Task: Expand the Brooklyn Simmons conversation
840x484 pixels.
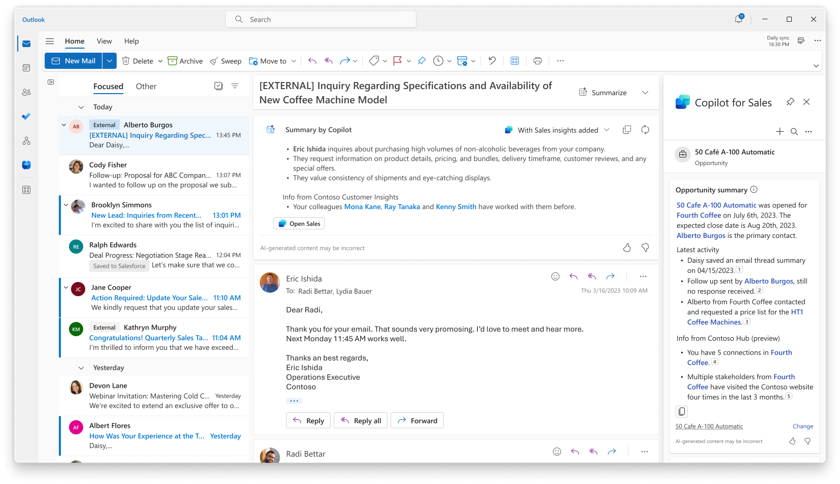Action: pyautogui.click(x=66, y=205)
